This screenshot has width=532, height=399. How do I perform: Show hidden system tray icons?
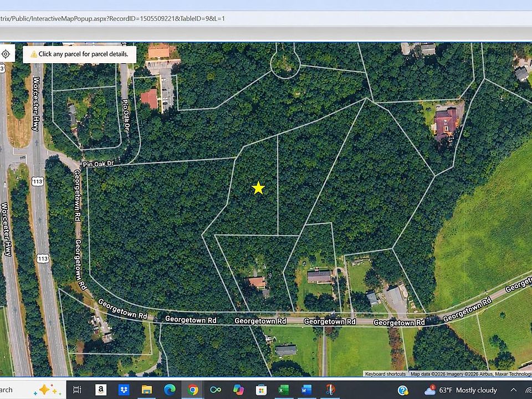[514, 390]
